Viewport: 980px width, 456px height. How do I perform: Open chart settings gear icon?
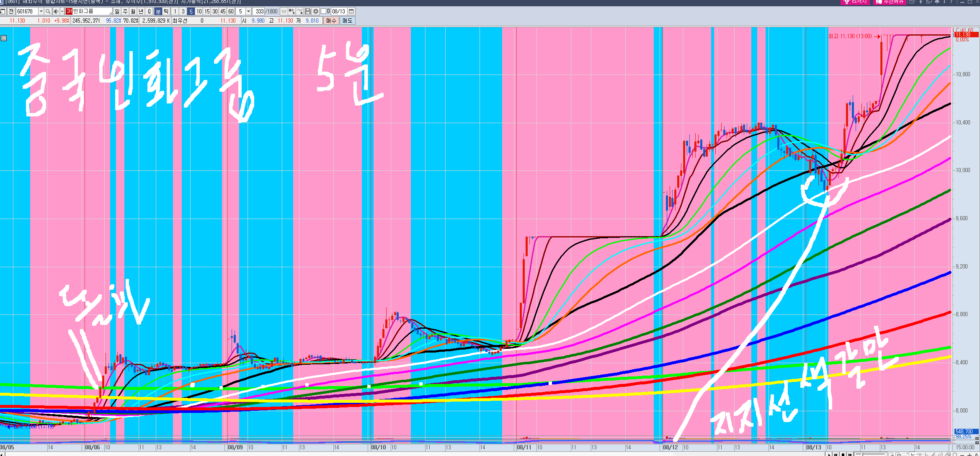(x=316, y=11)
